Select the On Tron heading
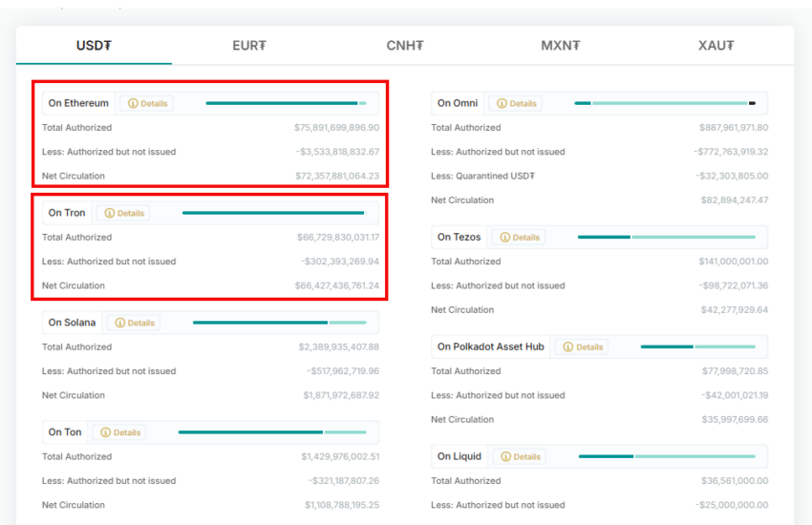 click(67, 213)
